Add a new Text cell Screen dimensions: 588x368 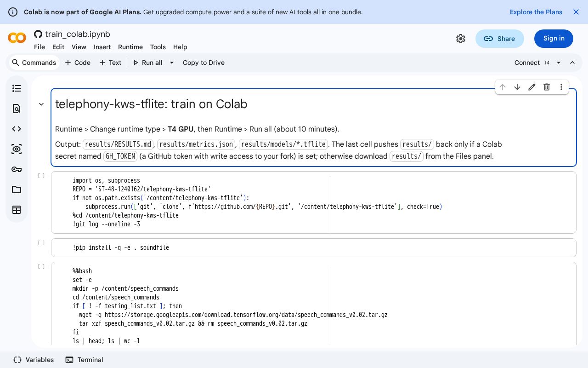110,63
